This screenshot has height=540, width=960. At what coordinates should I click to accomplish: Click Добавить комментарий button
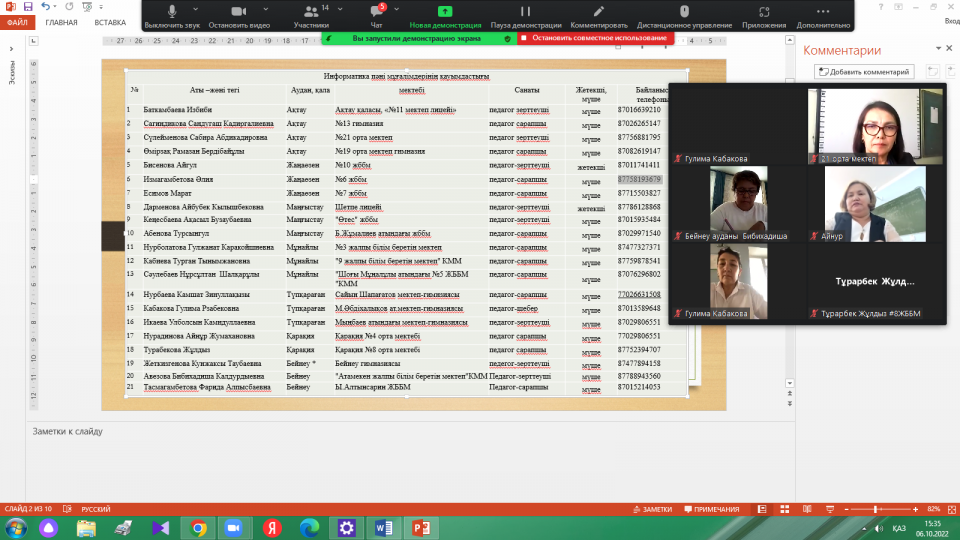point(864,72)
